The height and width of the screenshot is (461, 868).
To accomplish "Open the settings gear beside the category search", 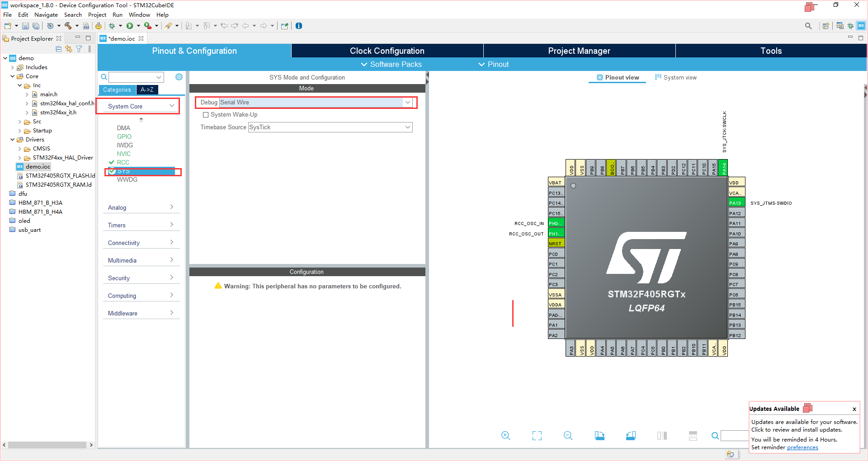I will tap(179, 77).
